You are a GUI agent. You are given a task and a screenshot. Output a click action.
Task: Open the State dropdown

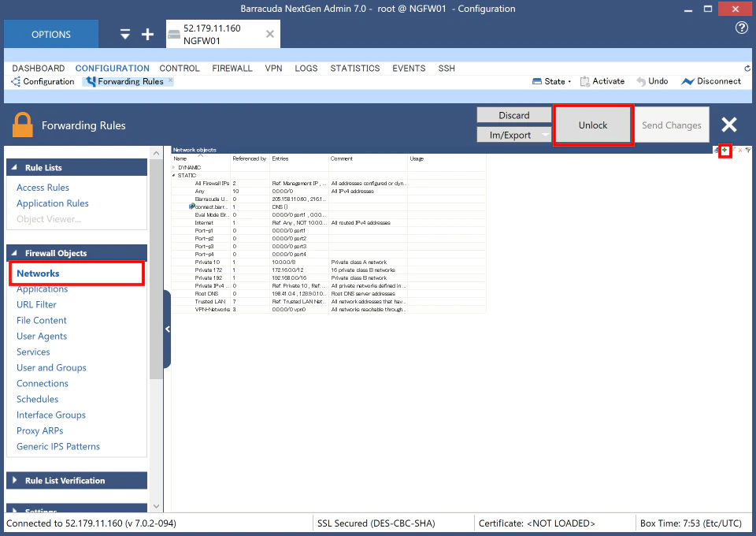(x=551, y=81)
